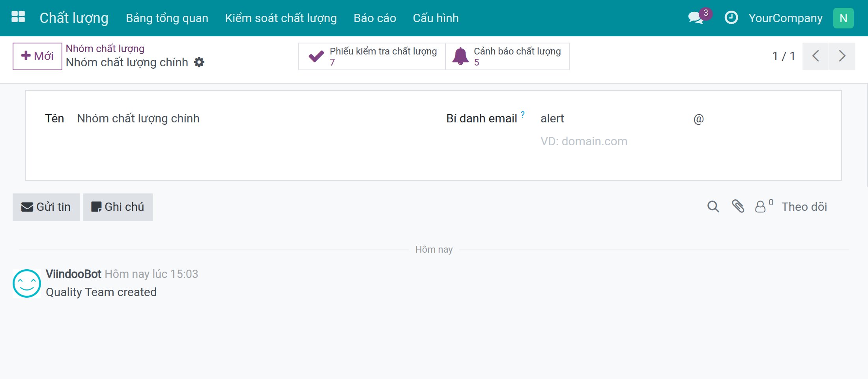Click Theo dõi to follow record

(804, 207)
